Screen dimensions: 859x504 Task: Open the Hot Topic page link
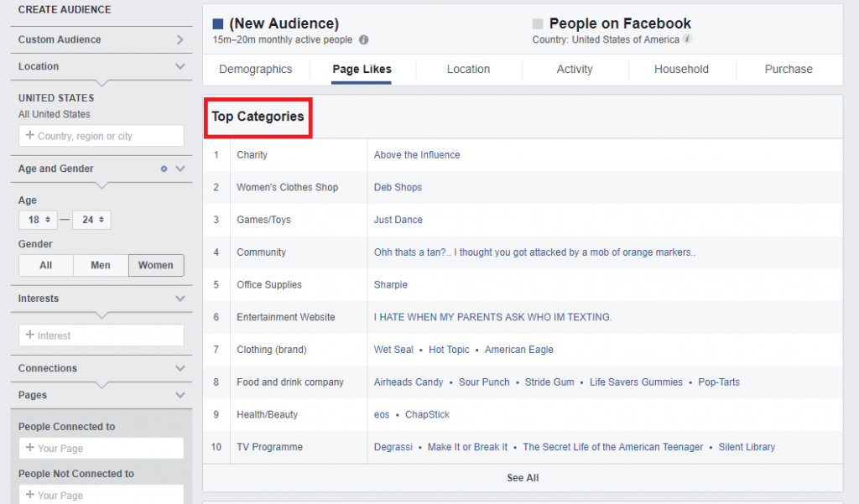point(449,350)
